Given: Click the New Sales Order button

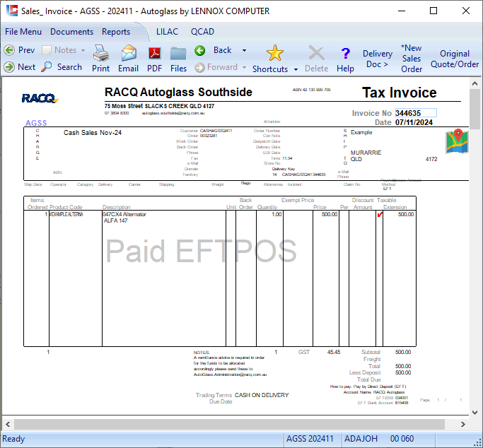Looking at the screenshot, I should 412,59.
